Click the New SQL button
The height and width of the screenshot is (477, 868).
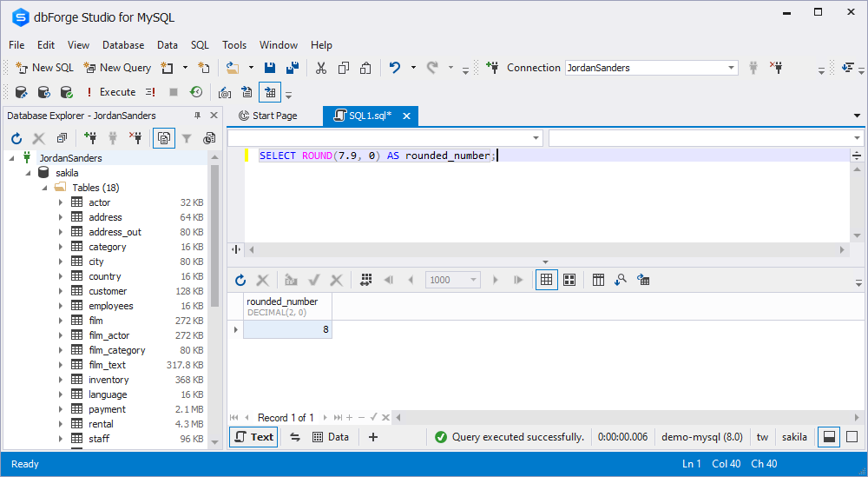point(45,68)
